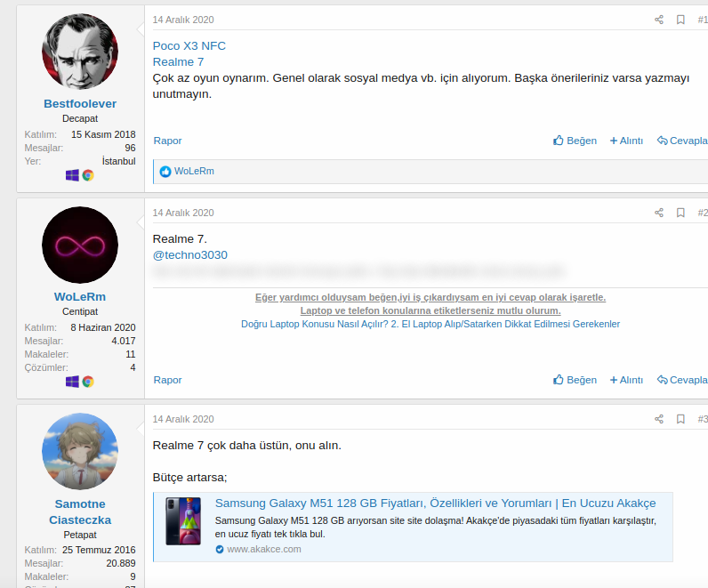Click WoLeRm's Çözümler count 4

point(133,367)
